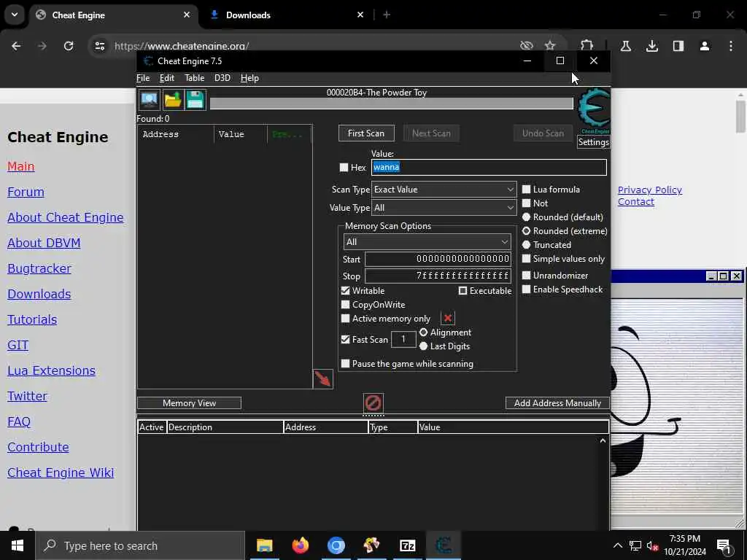Open the Scan Type dropdown
The width and height of the screenshot is (747, 560).
(444, 189)
